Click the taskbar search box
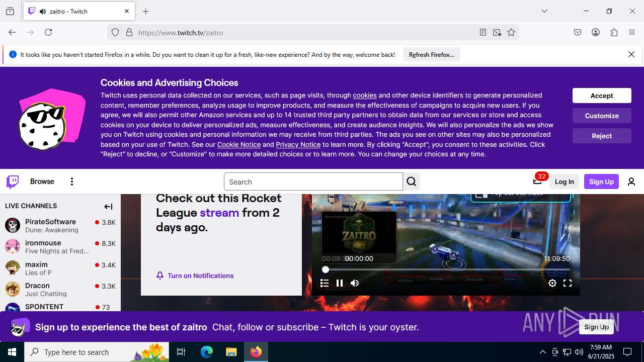The height and width of the screenshot is (362, 644). click(97, 352)
